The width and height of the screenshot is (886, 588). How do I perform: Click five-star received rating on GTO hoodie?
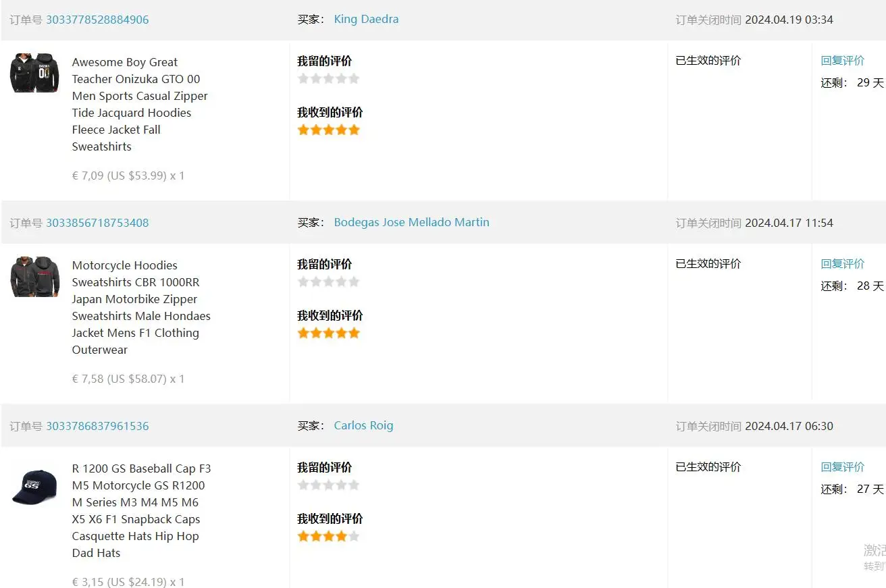[328, 130]
